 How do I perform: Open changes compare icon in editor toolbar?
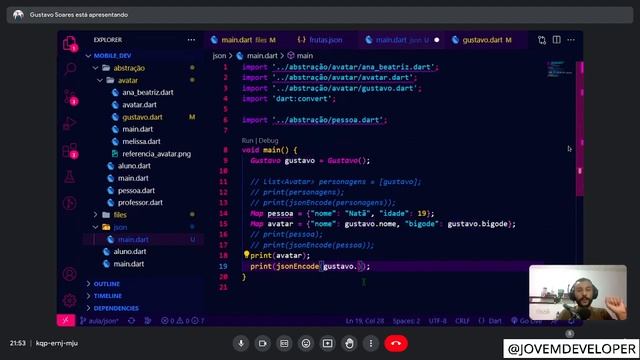[x=542, y=40]
